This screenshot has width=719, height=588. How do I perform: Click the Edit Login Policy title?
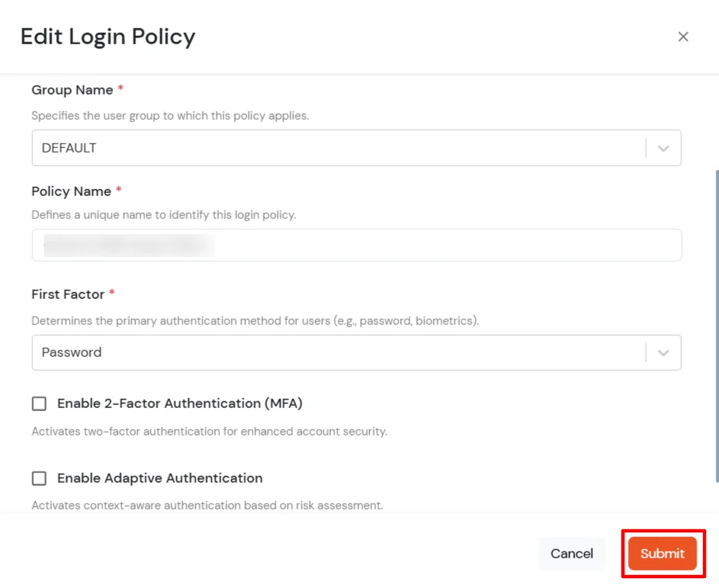(x=108, y=36)
